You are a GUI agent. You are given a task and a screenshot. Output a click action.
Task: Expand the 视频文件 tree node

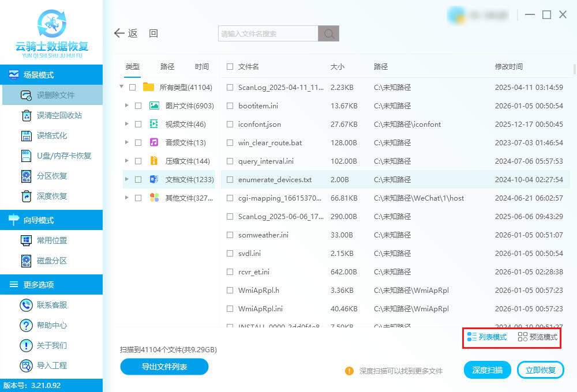[x=126, y=123]
